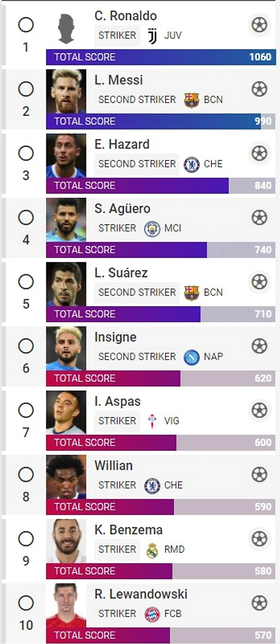
Task: Click the Juventus club logo
Action: tap(152, 36)
